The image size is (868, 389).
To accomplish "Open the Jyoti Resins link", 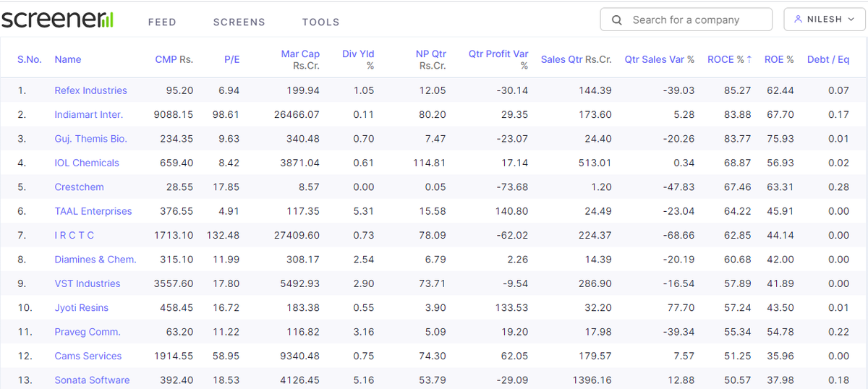I will tap(81, 307).
